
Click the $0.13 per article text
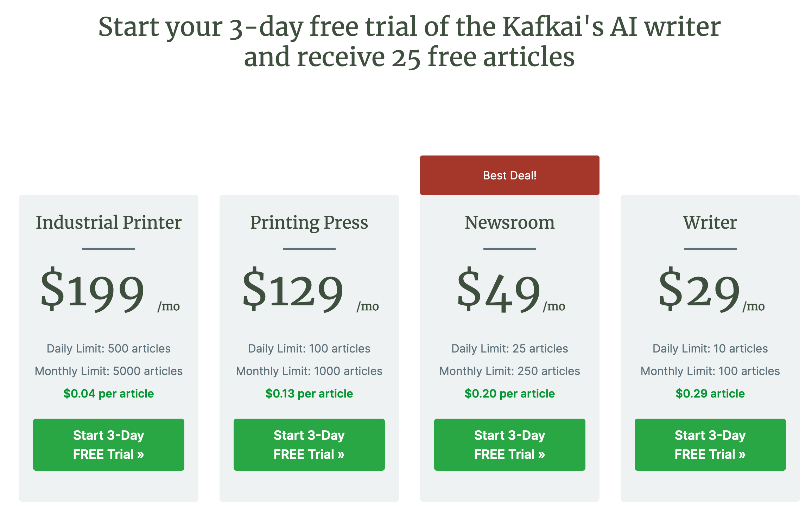309,393
